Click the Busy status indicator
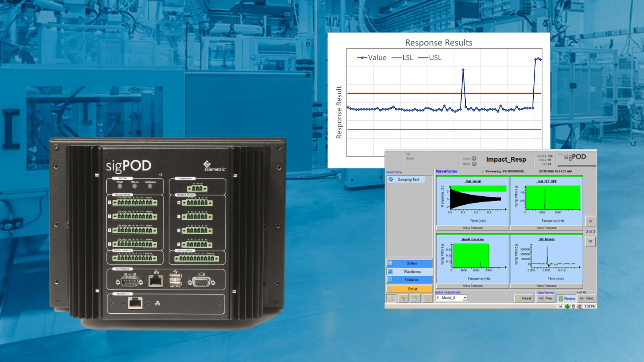 tap(474, 164)
